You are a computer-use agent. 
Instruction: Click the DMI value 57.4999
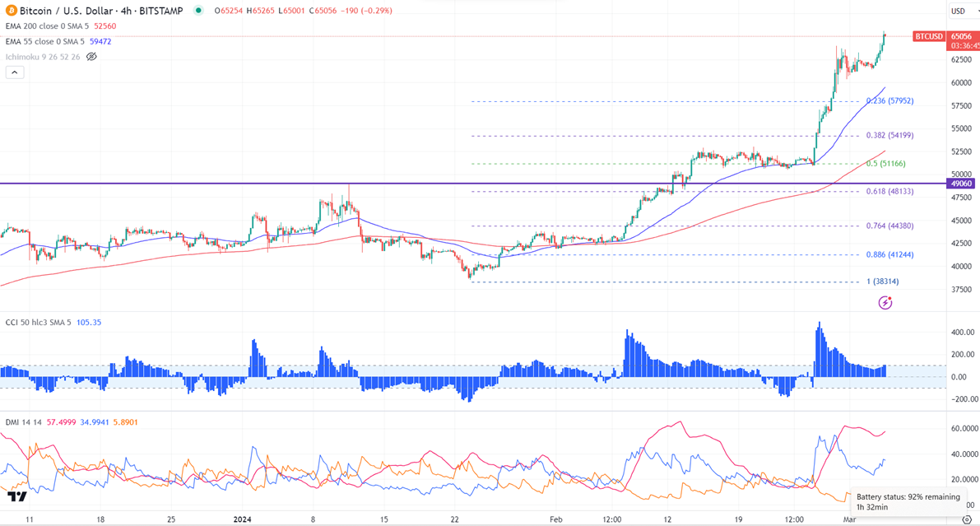[61, 422]
